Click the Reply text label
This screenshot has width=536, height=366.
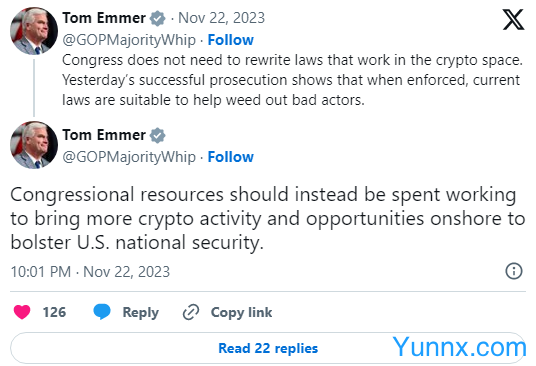tap(140, 312)
